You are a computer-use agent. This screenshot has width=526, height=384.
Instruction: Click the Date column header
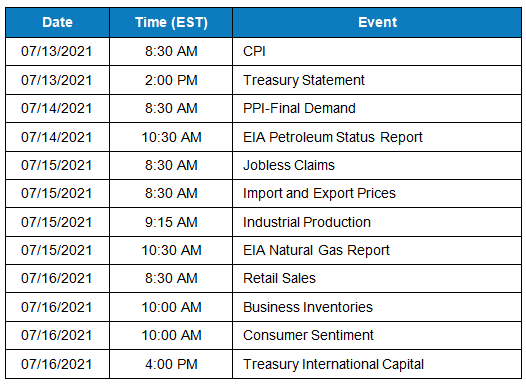click(57, 22)
